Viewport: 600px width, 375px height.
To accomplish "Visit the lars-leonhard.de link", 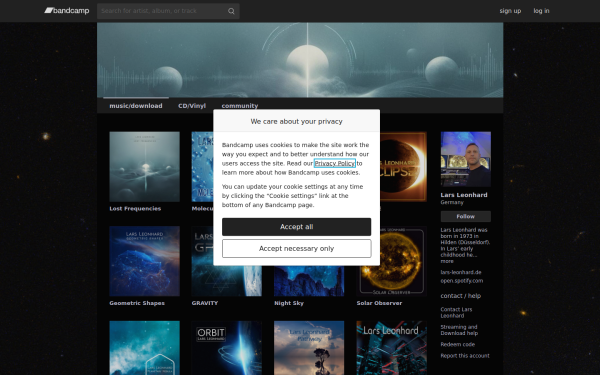I will [x=461, y=272].
